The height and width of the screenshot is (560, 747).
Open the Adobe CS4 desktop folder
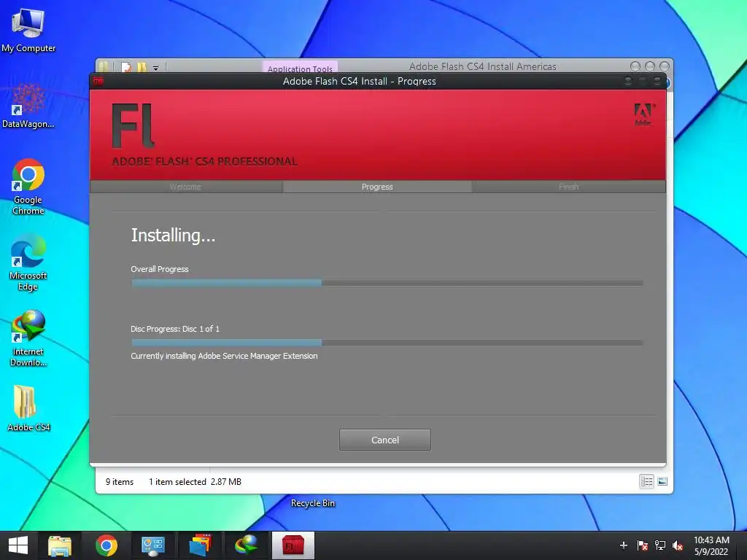(x=28, y=408)
